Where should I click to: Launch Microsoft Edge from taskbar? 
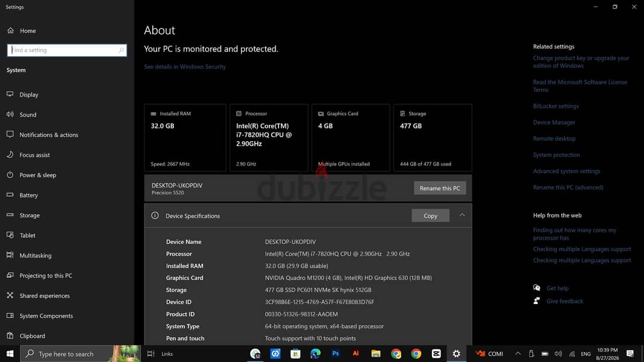[315, 354]
